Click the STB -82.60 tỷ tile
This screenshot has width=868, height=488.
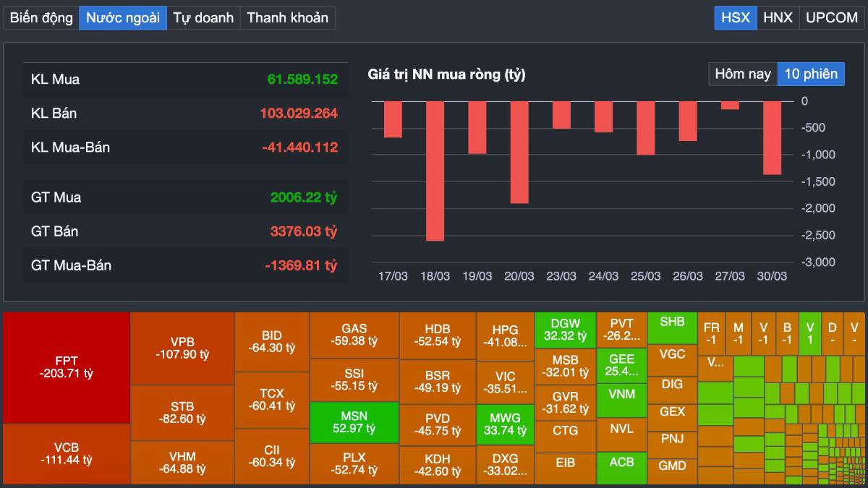click(x=182, y=413)
